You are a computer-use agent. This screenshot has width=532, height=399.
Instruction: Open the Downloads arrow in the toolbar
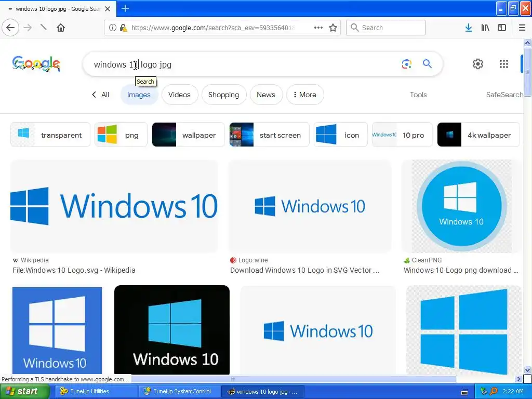pos(469,28)
